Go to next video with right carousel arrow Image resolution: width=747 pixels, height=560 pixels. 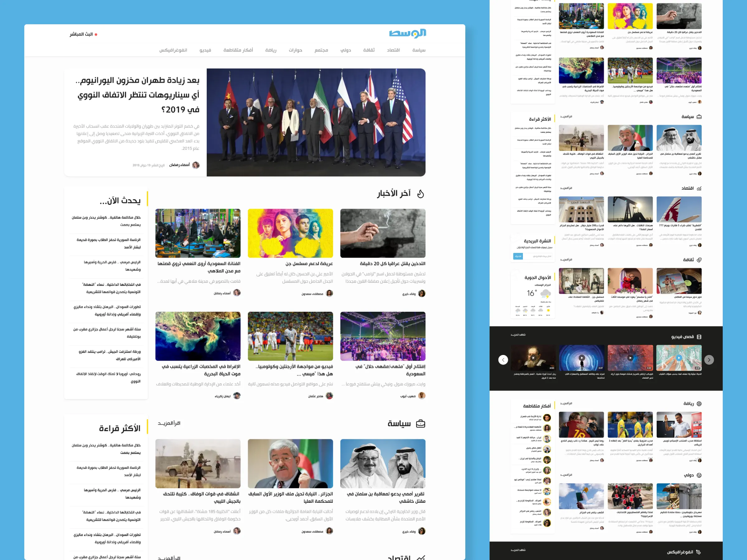coord(709,360)
